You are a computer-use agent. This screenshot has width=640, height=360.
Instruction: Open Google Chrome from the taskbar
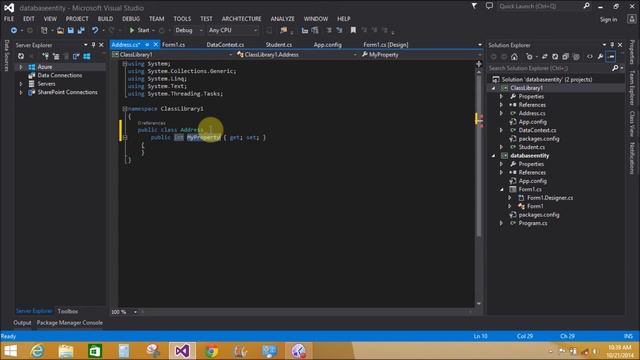point(211,351)
